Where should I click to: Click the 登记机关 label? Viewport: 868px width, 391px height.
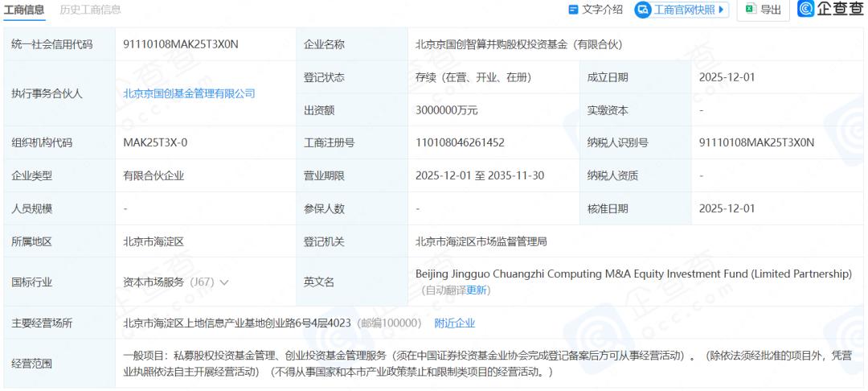click(x=324, y=241)
